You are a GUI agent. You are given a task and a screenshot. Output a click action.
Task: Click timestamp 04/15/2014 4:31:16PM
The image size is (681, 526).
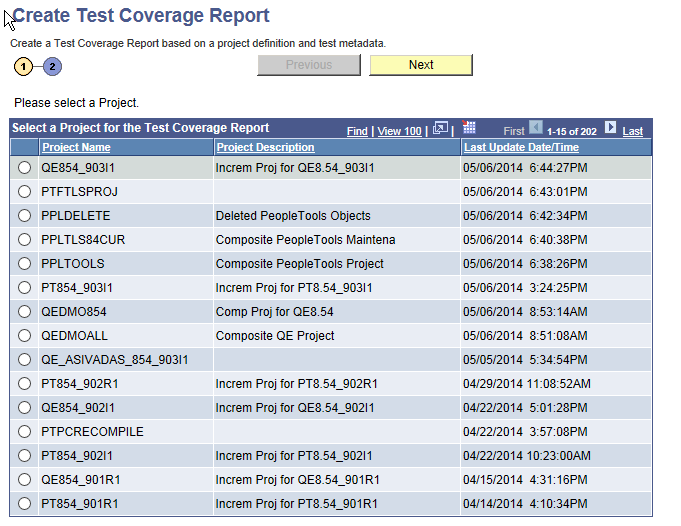click(x=525, y=480)
